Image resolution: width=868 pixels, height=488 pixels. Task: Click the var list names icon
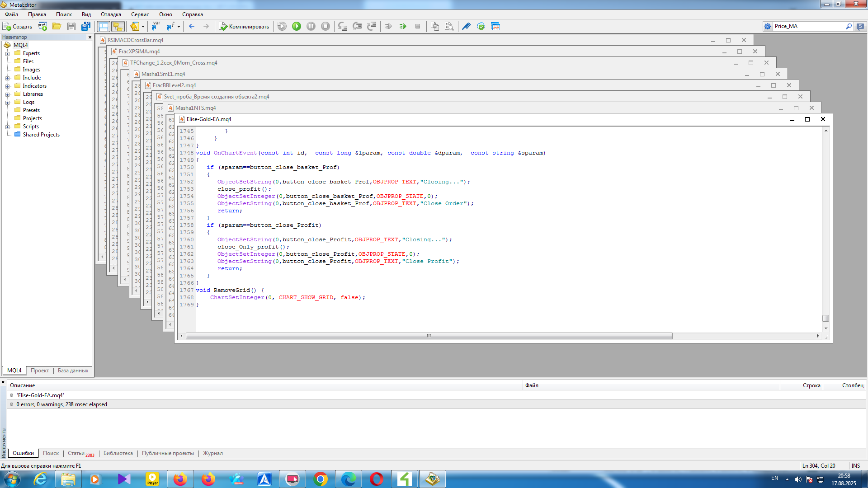156,26
